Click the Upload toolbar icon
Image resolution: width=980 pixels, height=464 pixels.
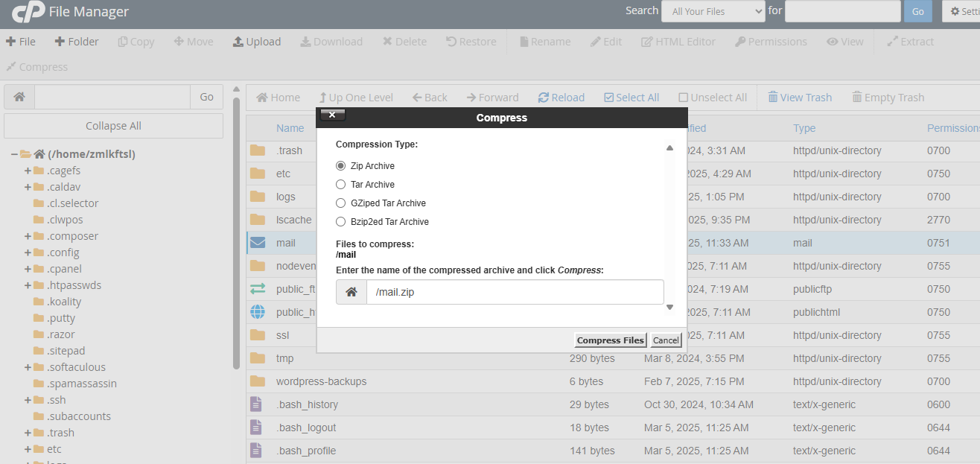click(238, 42)
